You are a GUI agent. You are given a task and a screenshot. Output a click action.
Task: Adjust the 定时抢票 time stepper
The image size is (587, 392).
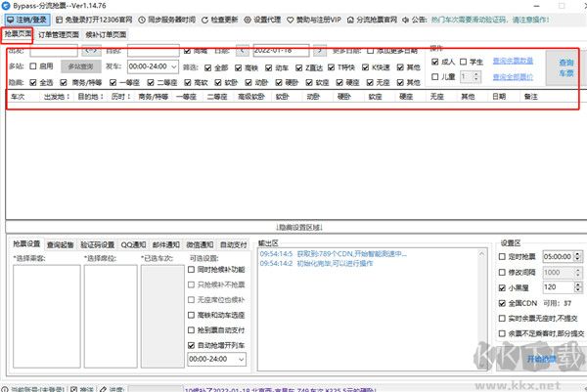coord(578,256)
